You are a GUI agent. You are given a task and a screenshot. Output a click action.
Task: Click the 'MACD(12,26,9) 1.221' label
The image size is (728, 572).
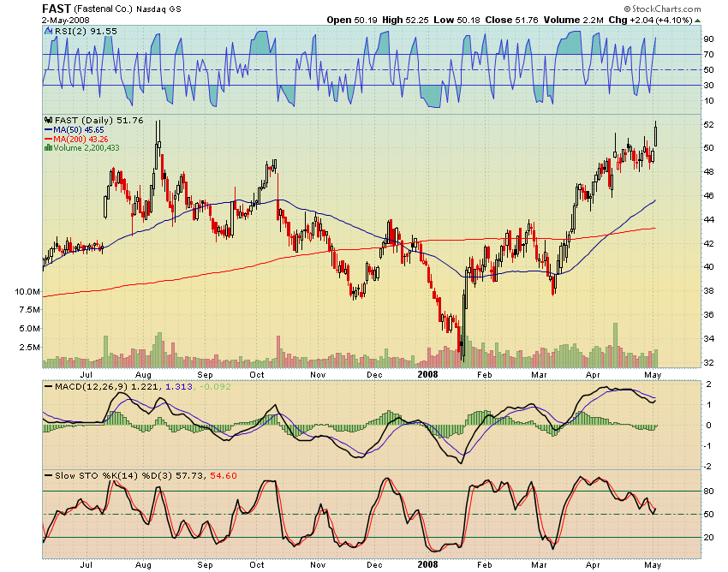[106, 386]
